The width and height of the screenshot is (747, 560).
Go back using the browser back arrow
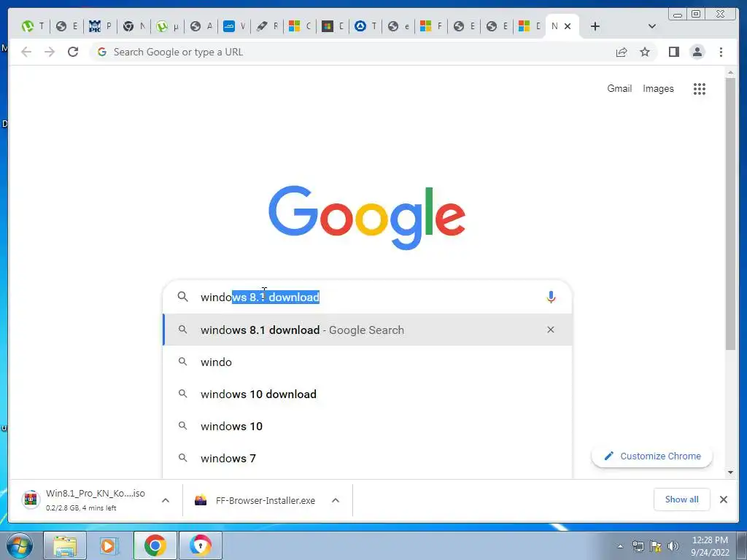pos(26,52)
